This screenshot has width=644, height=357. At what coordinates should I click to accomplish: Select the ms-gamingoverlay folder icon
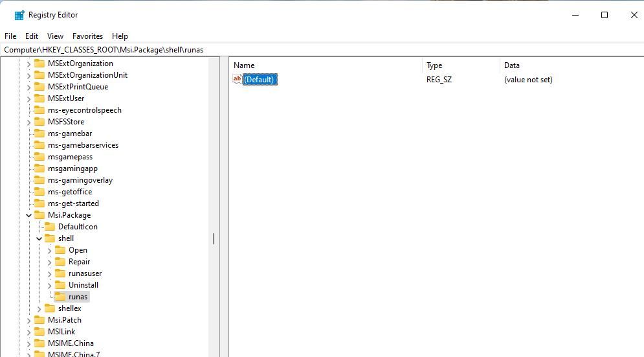(x=39, y=179)
